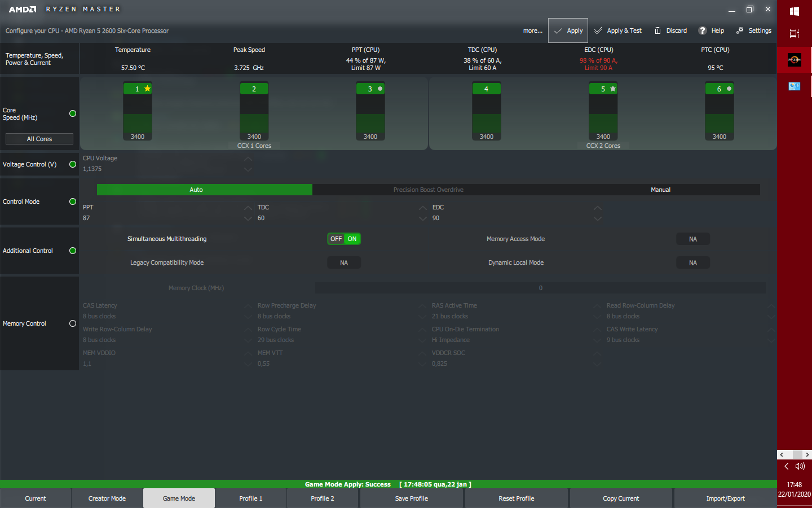Switch to the Creator Mode tab
Viewport: 812px width, 508px height.
[x=107, y=498]
